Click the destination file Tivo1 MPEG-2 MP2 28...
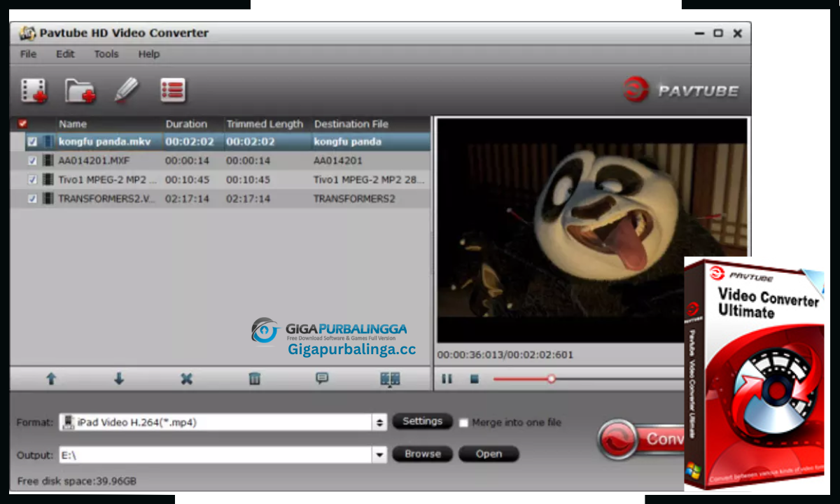 pos(369,179)
